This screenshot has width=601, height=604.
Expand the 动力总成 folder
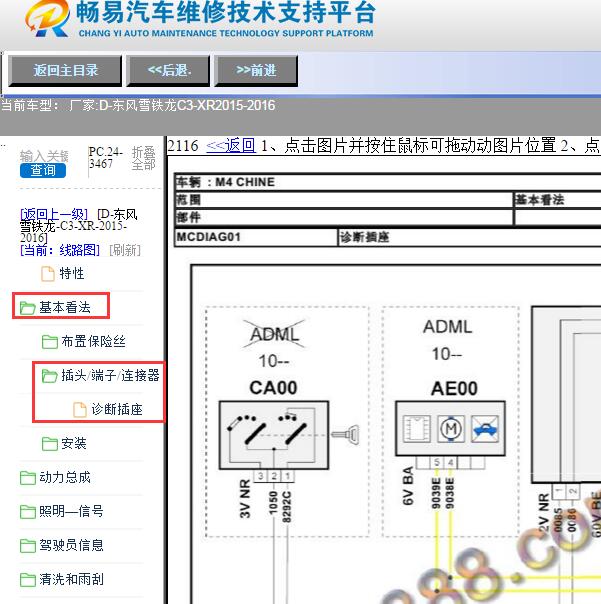tap(65, 477)
